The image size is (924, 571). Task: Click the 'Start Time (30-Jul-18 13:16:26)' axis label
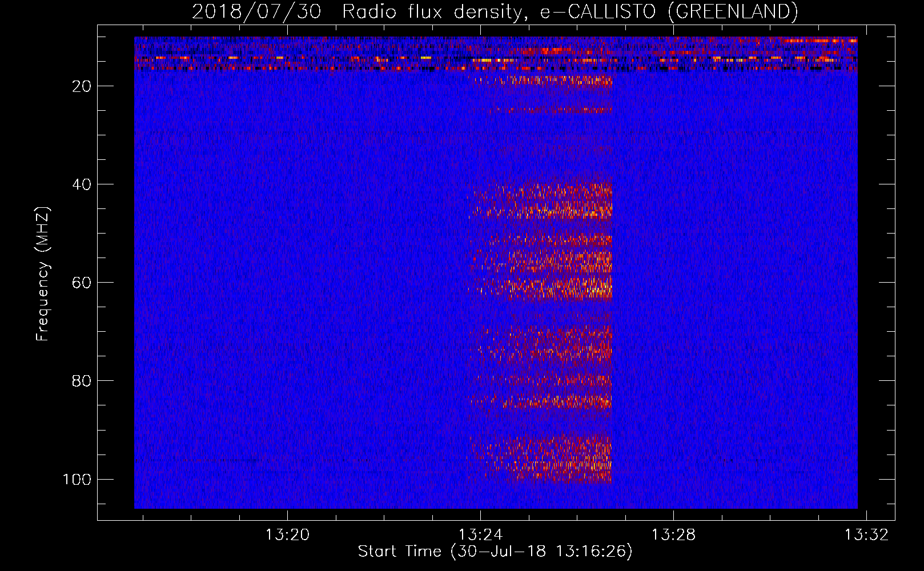click(x=495, y=552)
